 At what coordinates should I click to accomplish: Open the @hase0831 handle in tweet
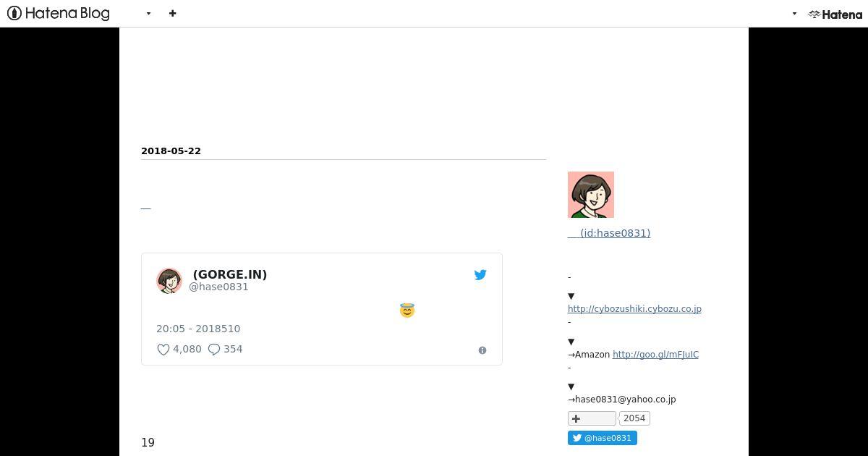click(218, 287)
